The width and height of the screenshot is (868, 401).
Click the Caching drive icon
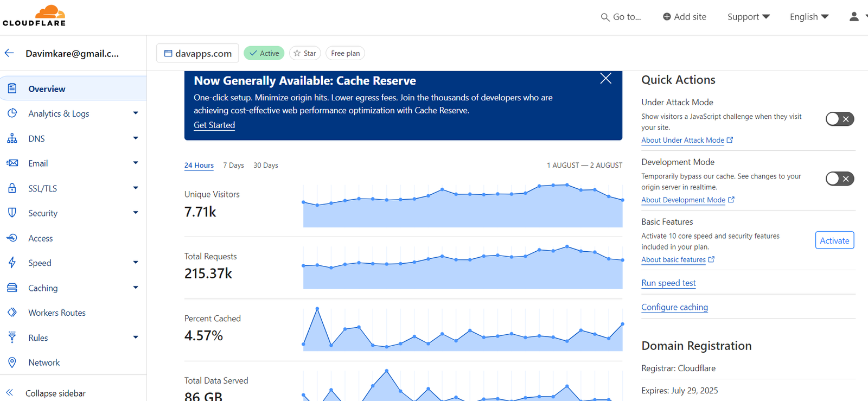click(x=12, y=288)
